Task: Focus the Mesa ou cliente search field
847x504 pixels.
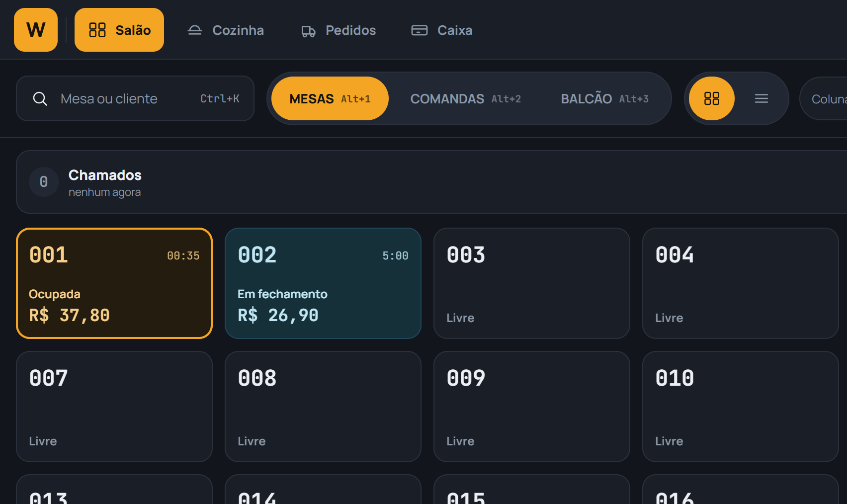Action: [x=135, y=98]
